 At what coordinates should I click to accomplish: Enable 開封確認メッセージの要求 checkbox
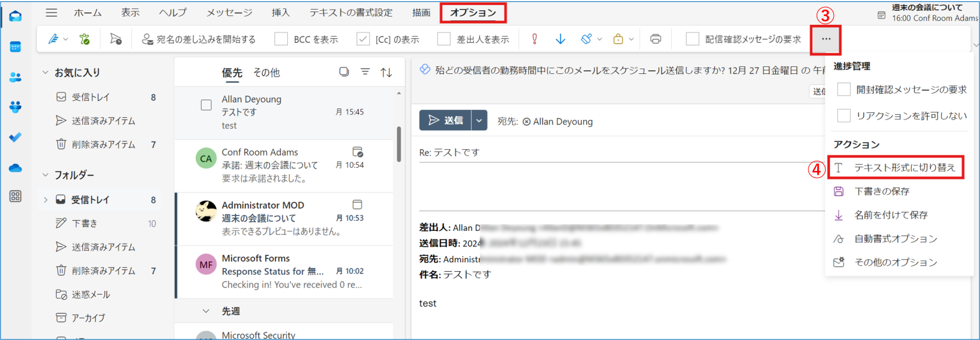844,89
